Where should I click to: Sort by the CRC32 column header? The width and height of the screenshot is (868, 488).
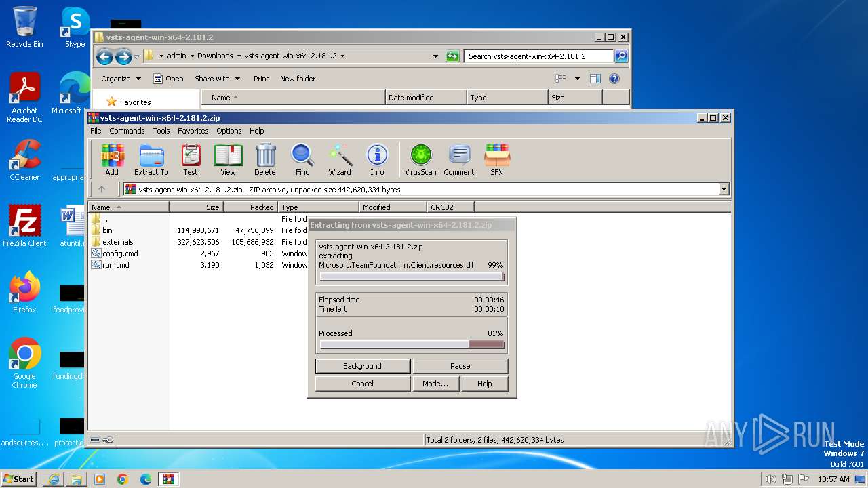pos(450,207)
